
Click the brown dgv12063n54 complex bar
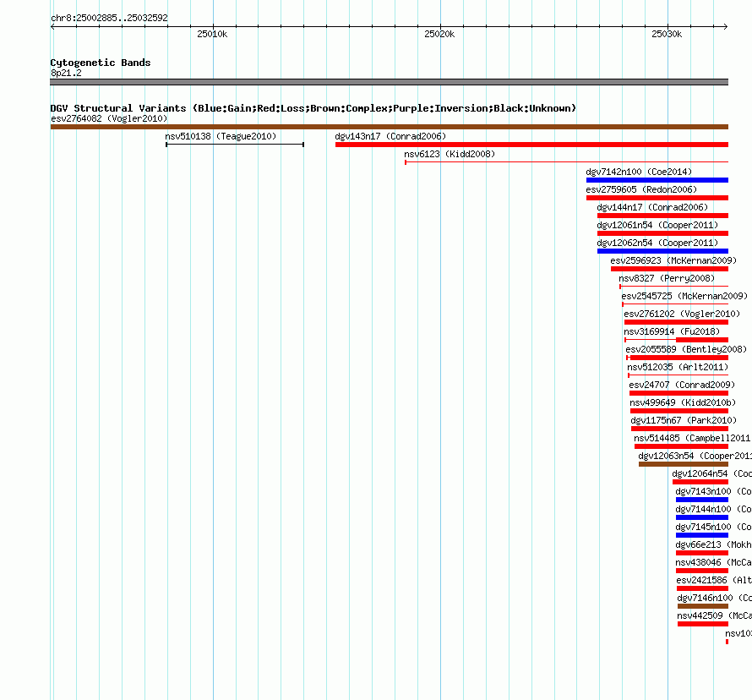684,464
